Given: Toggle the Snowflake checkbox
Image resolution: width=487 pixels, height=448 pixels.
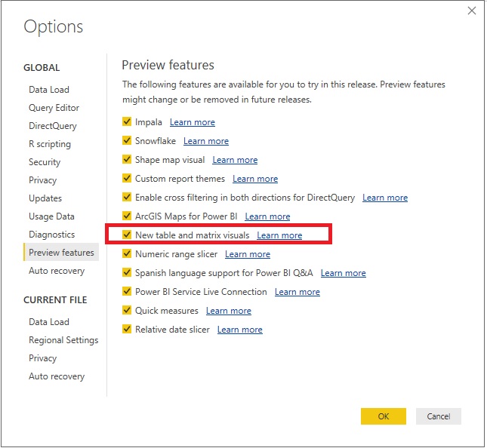Looking at the screenshot, I should coord(127,140).
